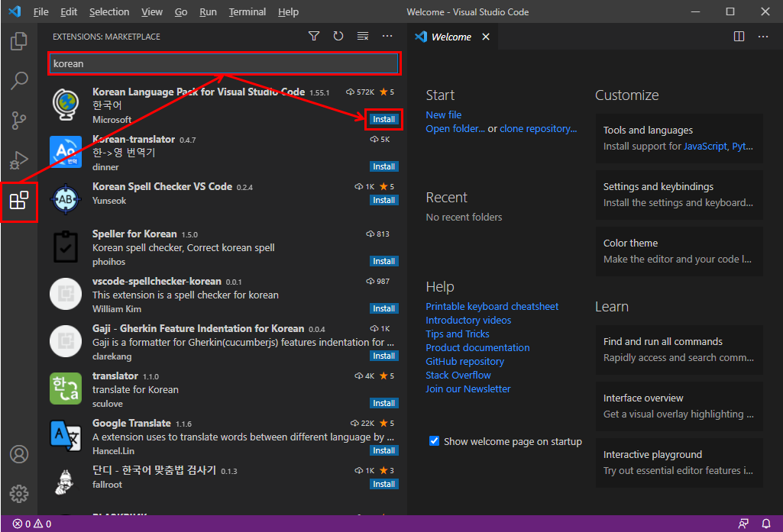
Task: Filter extensions with the funnel icon
Action: [314, 37]
